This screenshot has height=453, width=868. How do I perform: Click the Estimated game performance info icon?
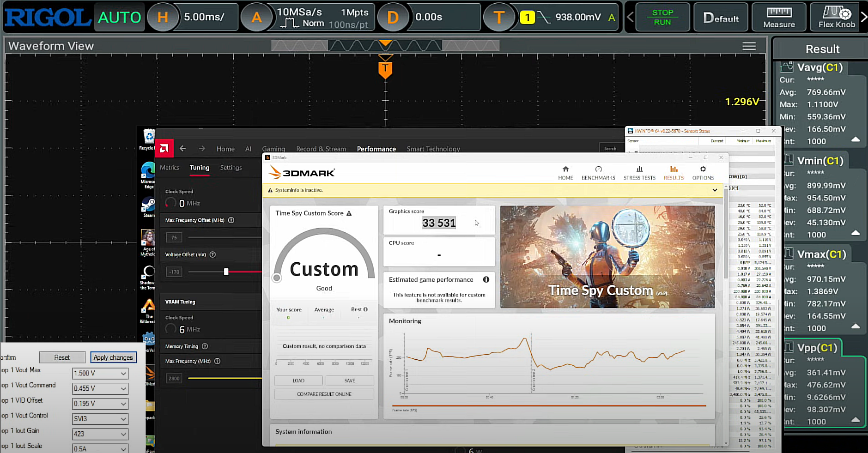(x=486, y=279)
